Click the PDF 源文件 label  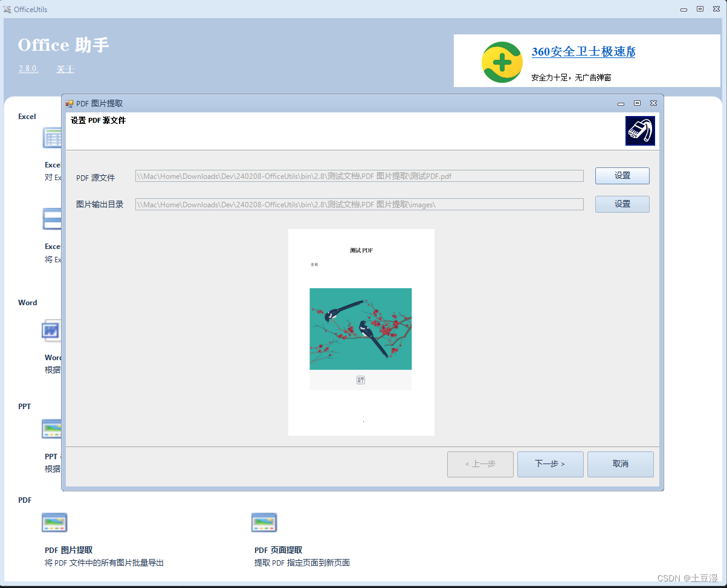coord(95,178)
